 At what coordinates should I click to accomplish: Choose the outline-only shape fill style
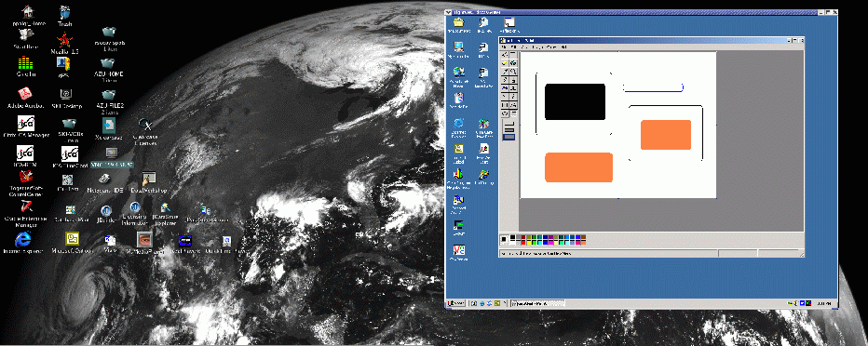point(509,124)
